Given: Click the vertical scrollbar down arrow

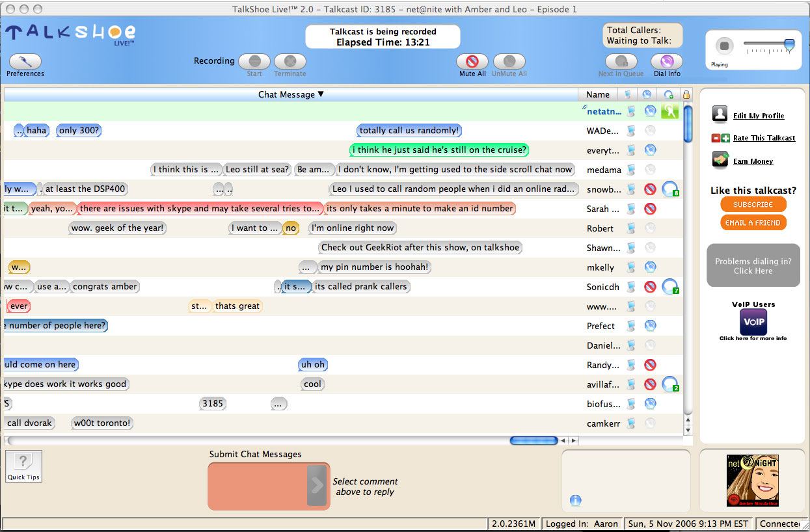Looking at the screenshot, I should (688, 431).
